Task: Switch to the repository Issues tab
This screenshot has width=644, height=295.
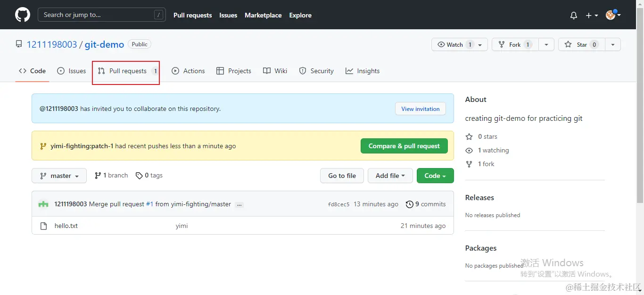Action: 72,71
